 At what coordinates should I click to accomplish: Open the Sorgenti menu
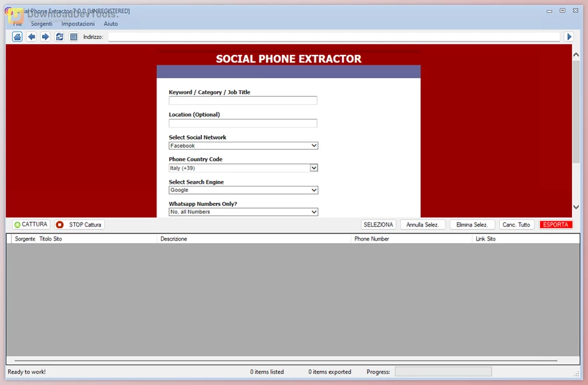pyautogui.click(x=41, y=23)
